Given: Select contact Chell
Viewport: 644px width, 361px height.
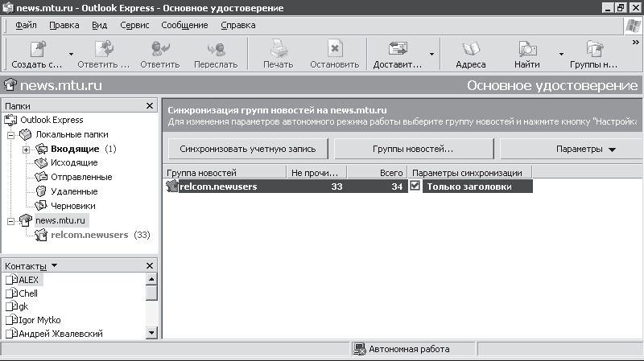Looking at the screenshot, I should pyautogui.click(x=28, y=293).
